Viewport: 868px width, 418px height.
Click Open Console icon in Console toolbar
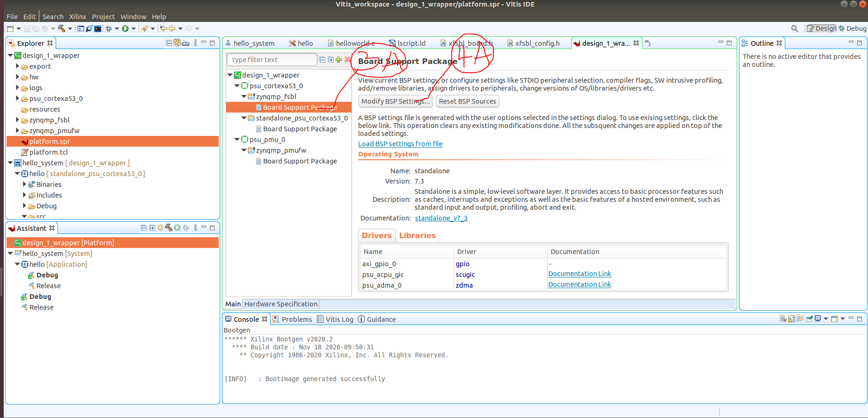coord(834,319)
